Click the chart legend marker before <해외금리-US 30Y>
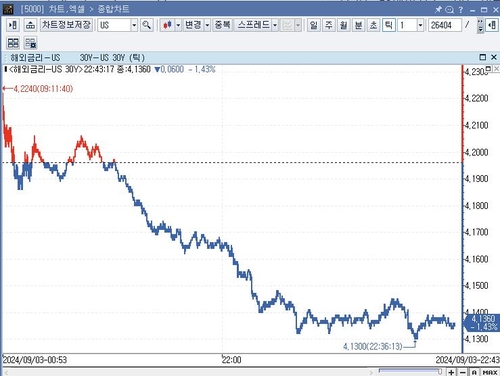 point(6,69)
